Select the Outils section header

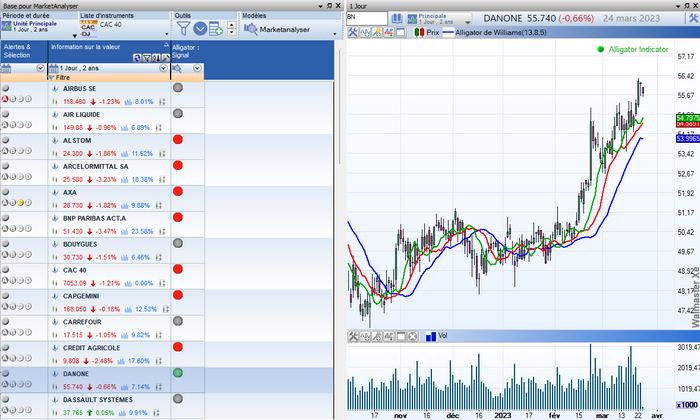(x=183, y=15)
